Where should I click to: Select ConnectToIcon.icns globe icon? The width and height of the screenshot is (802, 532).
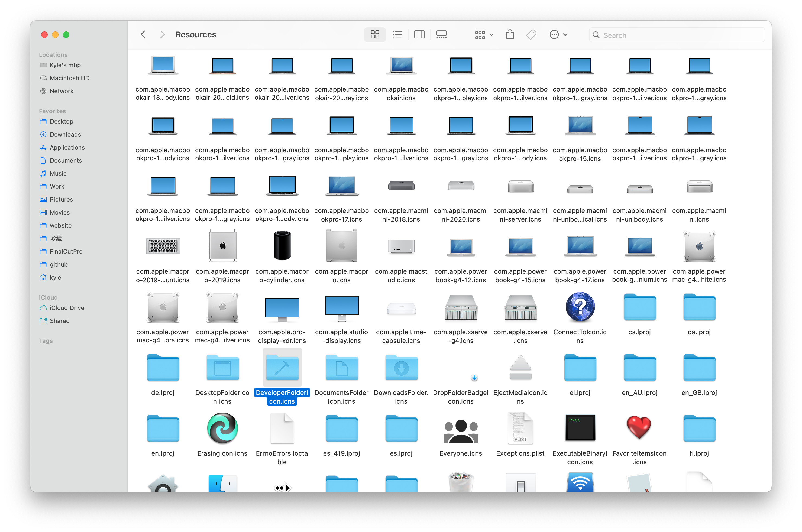tap(580, 307)
